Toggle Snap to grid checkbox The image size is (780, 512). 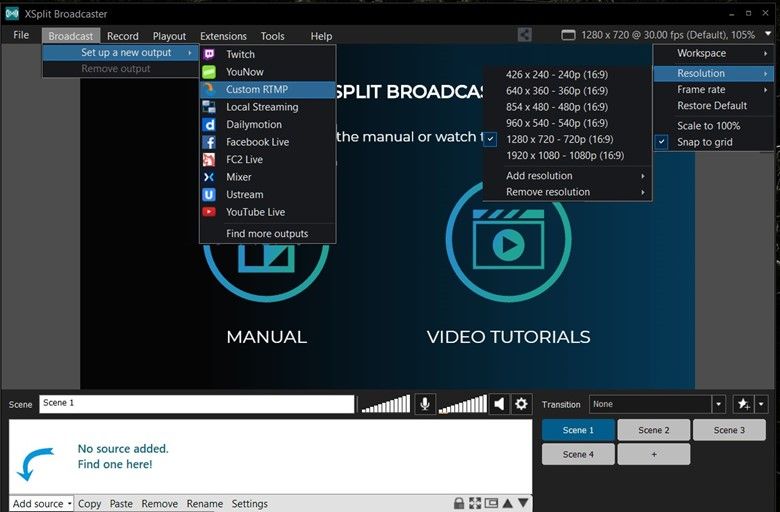(x=662, y=142)
